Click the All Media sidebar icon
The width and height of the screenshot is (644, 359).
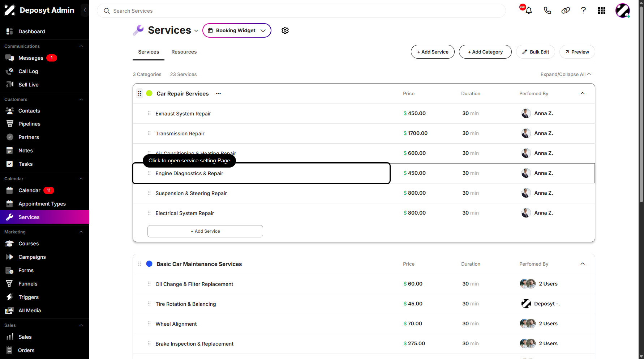pos(10,311)
